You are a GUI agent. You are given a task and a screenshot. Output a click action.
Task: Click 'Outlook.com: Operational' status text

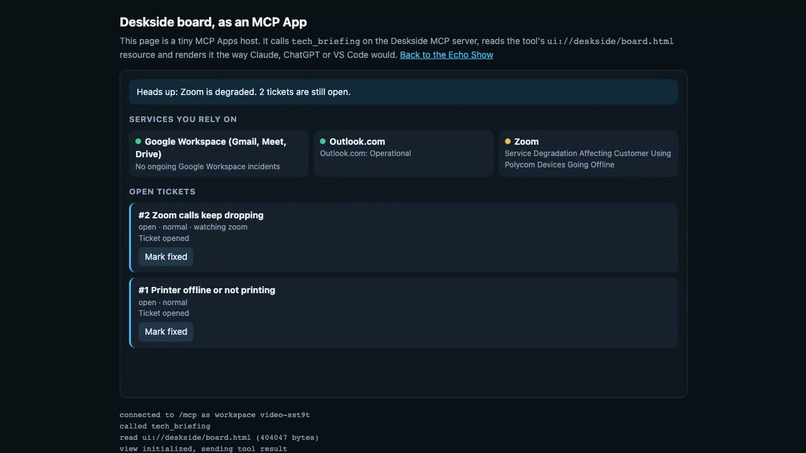point(365,153)
